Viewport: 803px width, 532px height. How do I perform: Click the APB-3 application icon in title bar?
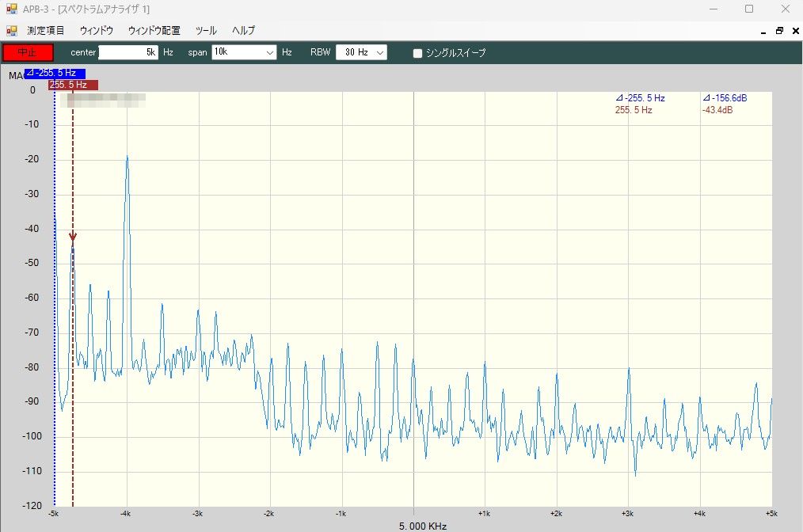click(x=11, y=9)
